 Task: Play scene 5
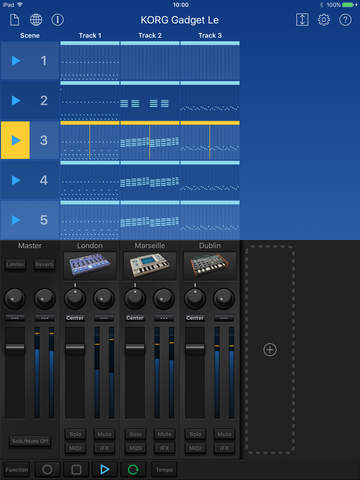(16, 220)
